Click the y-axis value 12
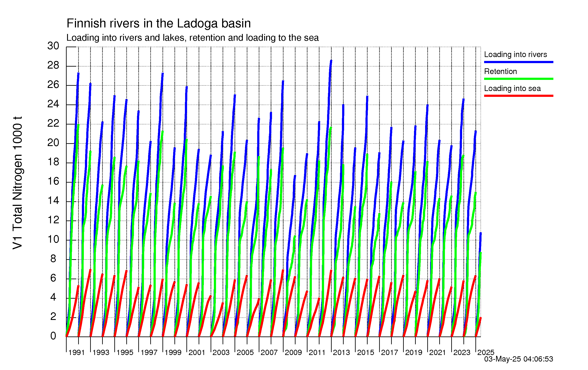Screen dimensions: 588x370 (x=53, y=220)
